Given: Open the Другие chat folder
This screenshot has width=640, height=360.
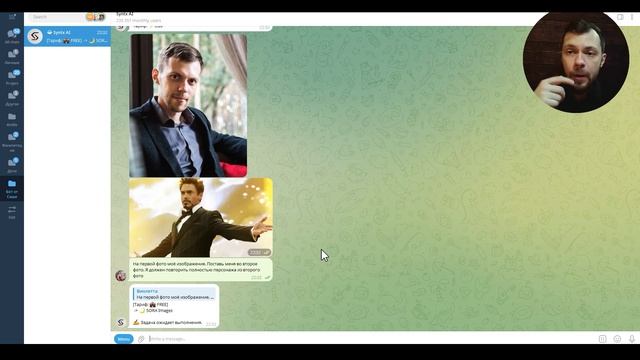Looking at the screenshot, I should point(12,98).
